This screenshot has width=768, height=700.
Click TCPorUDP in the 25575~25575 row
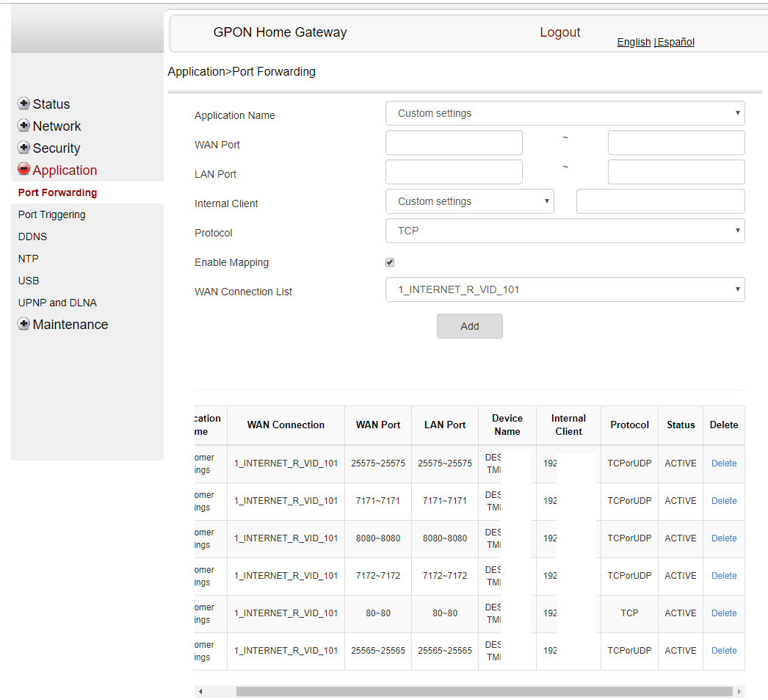(x=629, y=463)
